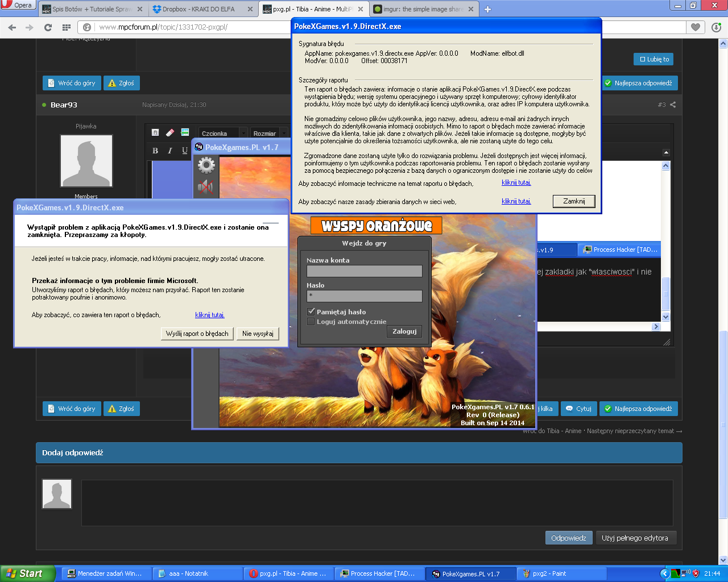728x582 pixels.
Task: Open the downloads icon in Opera toolbar
Action: pos(717,27)
